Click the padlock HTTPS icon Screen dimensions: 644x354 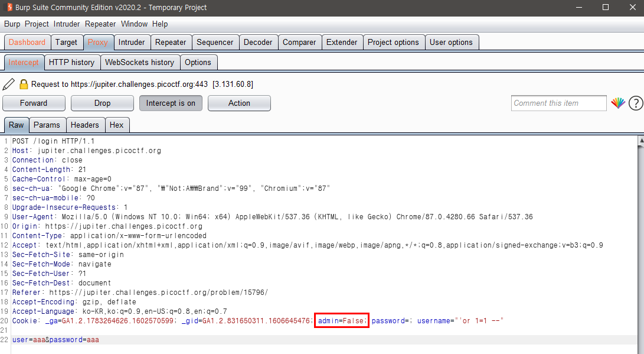pyautogui.click(x=24, y=84)
